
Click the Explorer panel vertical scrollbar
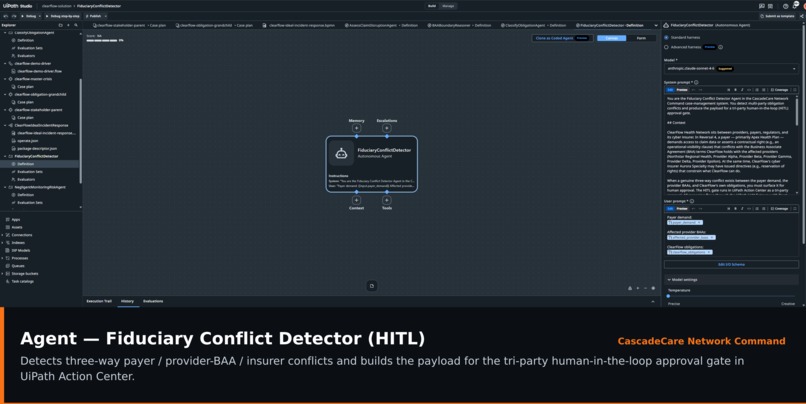[80, 131]
